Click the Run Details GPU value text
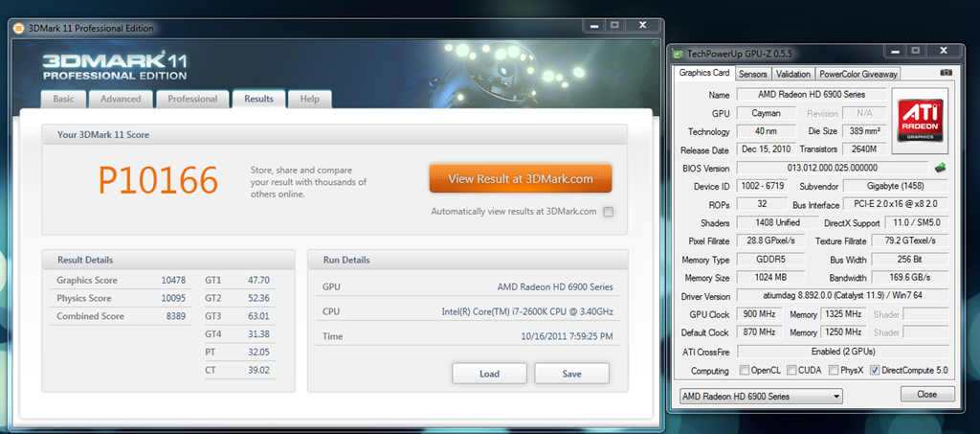The width and height of the screenshot is (980, 434). 555,287
